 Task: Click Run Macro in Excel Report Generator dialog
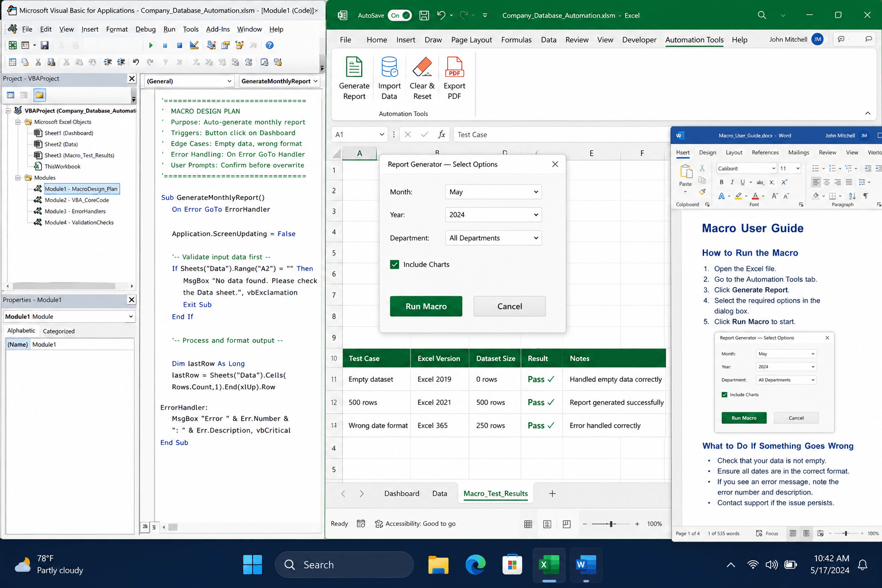426,306
